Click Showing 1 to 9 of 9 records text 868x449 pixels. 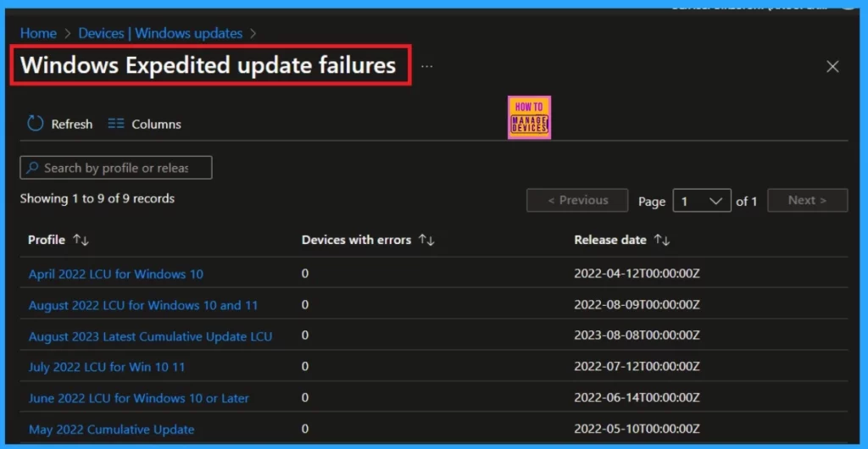coord(97,198)
